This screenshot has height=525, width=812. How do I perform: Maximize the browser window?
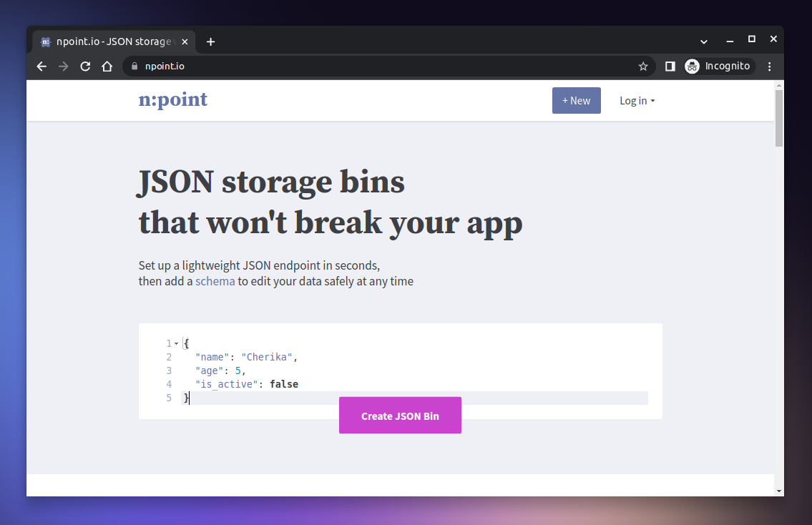pyautogui.click(x=751, y=39)
